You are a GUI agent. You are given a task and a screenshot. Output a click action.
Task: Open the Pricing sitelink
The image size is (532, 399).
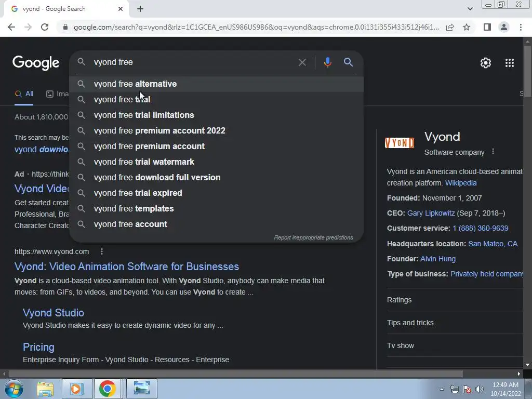pyautogui.click(x=38, y=347)
